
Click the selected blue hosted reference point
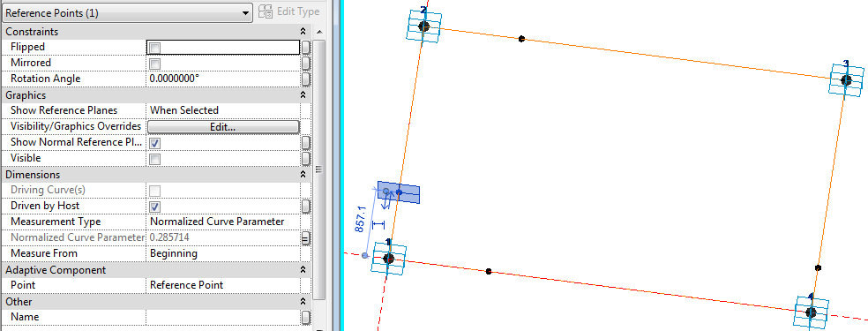(399, 192)
